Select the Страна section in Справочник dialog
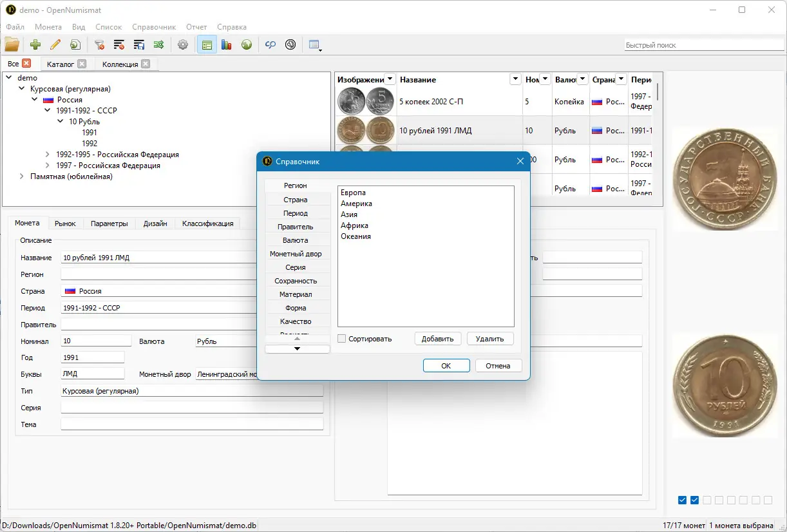Image resolution: width=787 pixels, height=532 pixels. (296, 200)
